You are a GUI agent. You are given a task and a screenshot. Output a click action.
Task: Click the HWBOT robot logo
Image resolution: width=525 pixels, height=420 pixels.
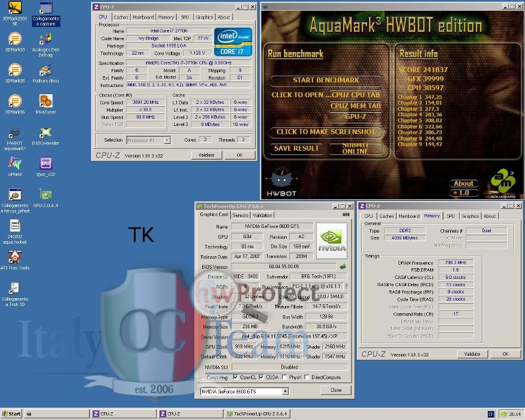pos(281,182)
